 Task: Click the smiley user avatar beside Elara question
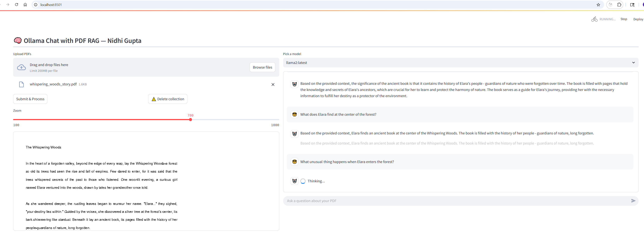(294, 114)
